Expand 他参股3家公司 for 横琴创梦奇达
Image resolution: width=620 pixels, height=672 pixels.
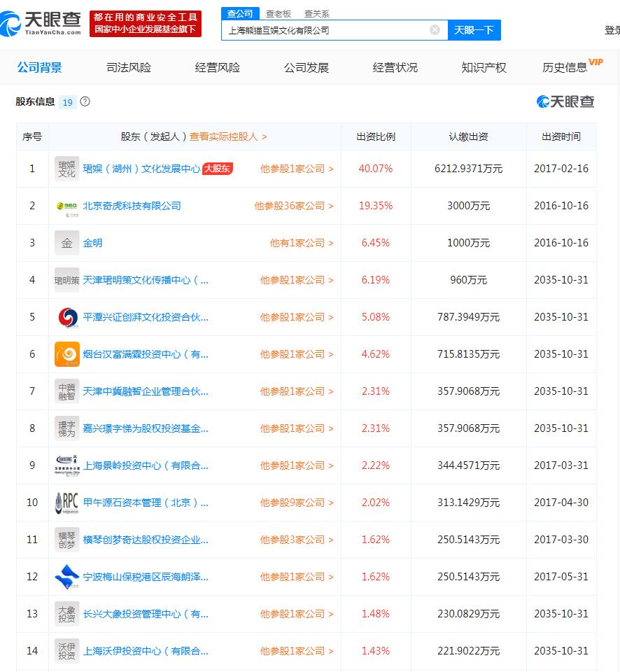[297, 540]
